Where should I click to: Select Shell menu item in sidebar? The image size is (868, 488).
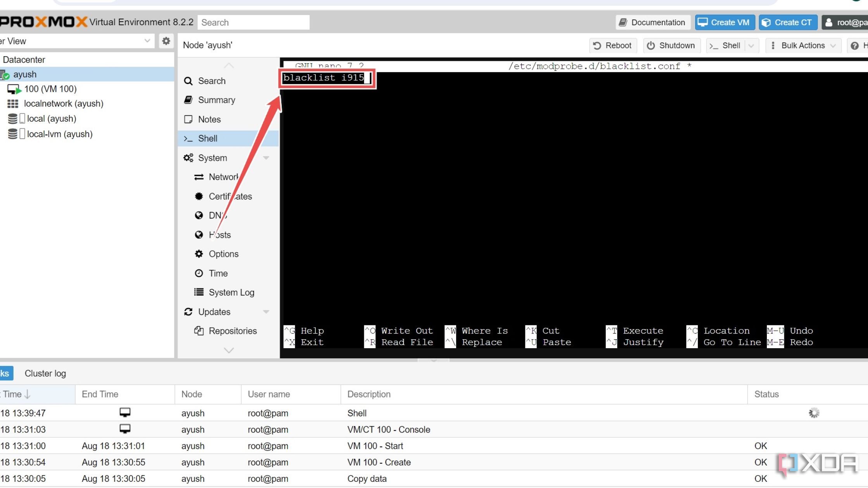tap(207, 138)
